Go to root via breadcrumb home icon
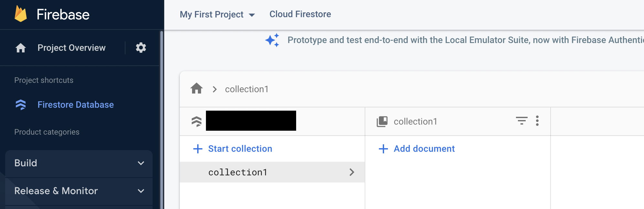Screen dimensions: 644x209 (x=197, y=88)
